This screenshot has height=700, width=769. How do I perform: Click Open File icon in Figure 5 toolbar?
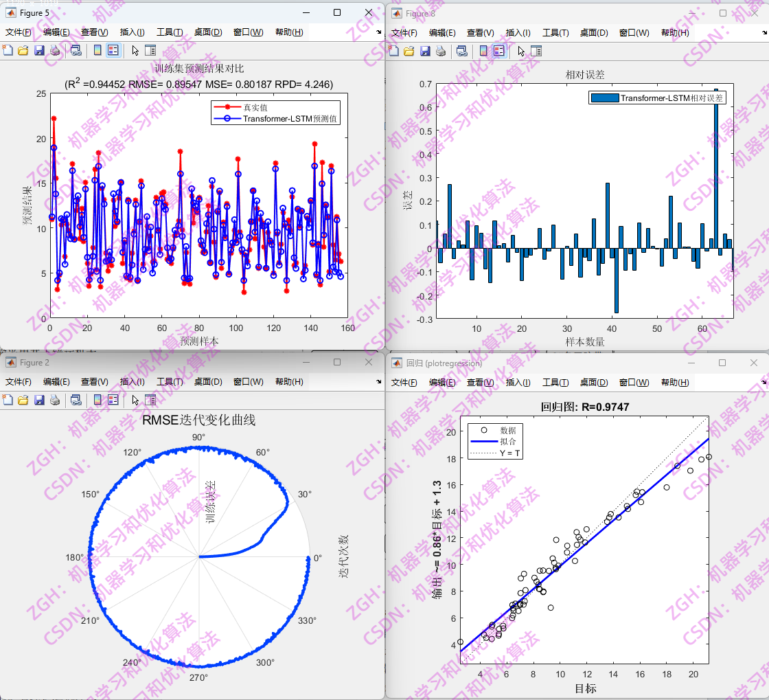(x=23, y=50)
